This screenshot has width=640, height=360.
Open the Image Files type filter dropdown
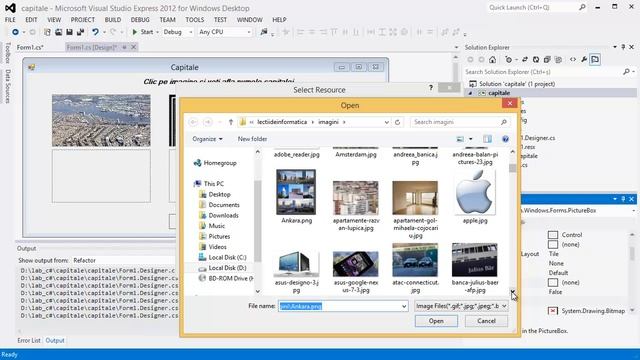tap(504, 306)
